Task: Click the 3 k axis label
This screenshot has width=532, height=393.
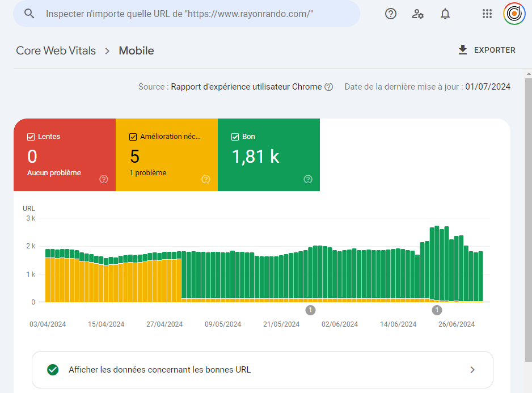Action: 31,218
